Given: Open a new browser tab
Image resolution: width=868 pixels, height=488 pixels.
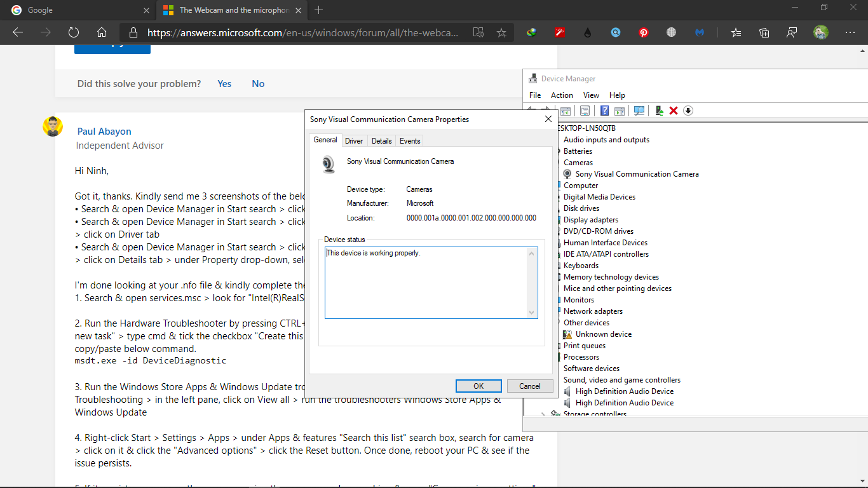Looking at the screenshot, I should coord(319,10).
